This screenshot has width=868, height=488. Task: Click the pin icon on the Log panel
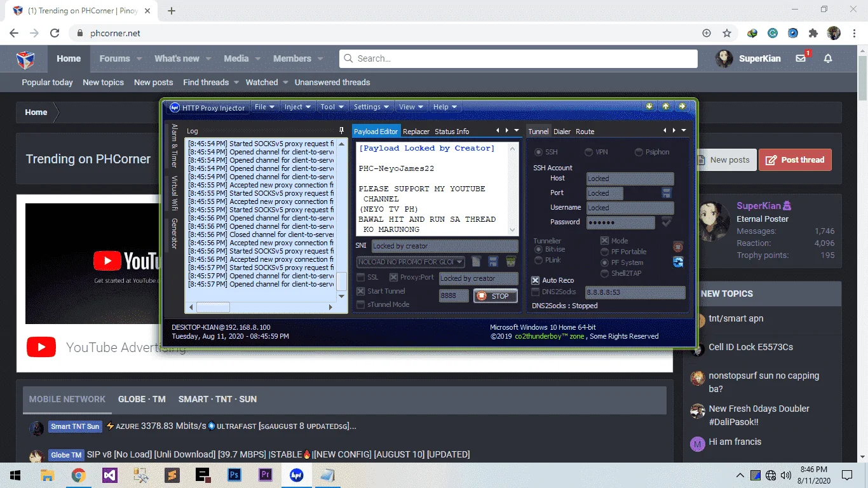(341, 131)
